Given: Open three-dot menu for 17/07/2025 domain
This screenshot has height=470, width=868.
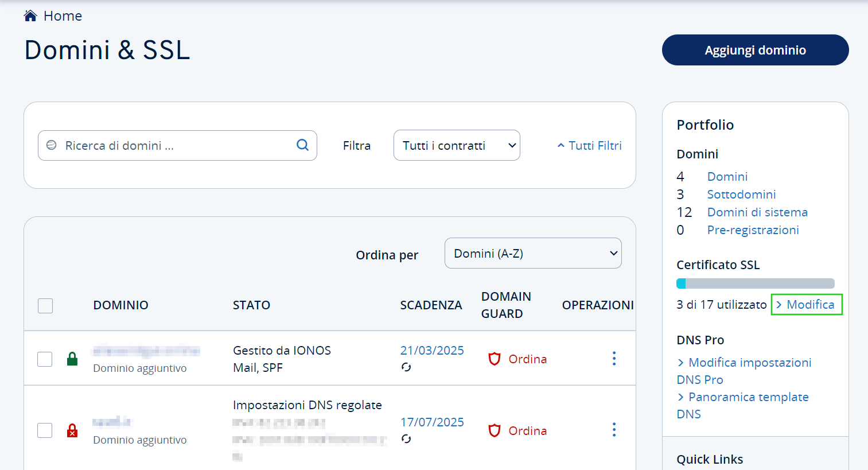Looking at the screenshot, I should [614, 430].
